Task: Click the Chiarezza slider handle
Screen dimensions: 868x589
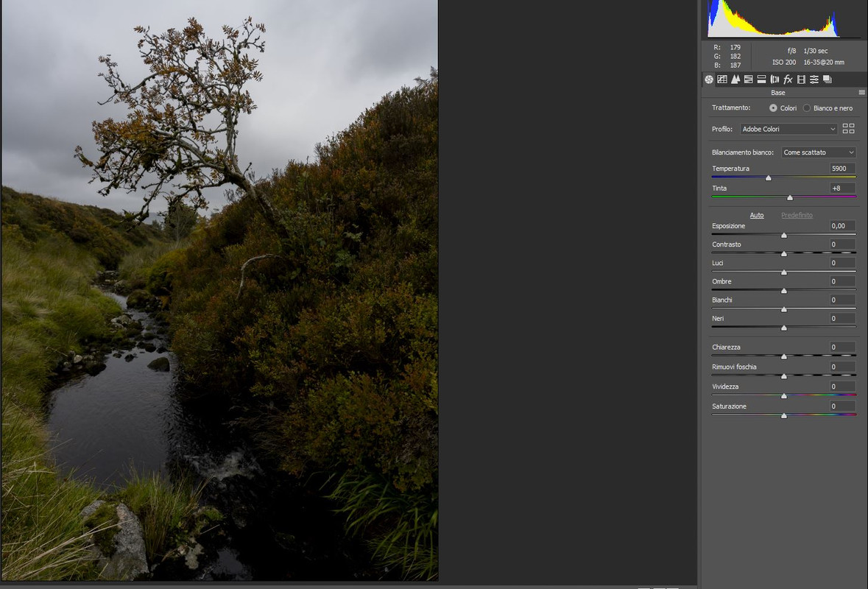Action: coord(784,356)
